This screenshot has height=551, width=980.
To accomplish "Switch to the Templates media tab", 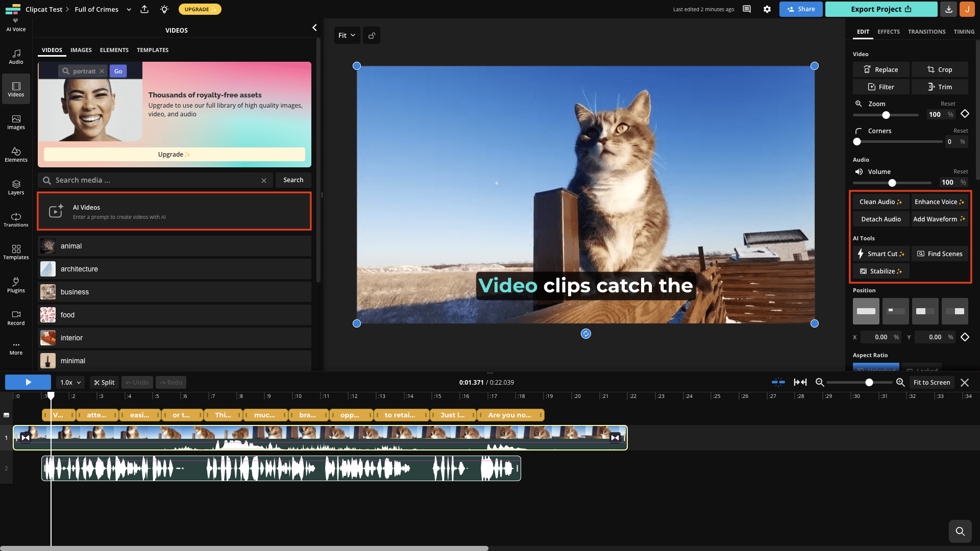I will coord(153,50).
